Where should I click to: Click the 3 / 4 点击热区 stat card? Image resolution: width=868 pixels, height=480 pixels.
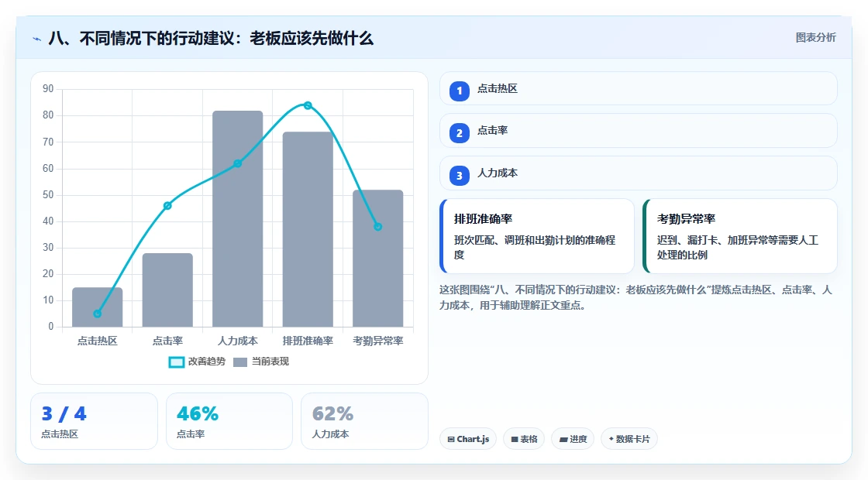94,421
